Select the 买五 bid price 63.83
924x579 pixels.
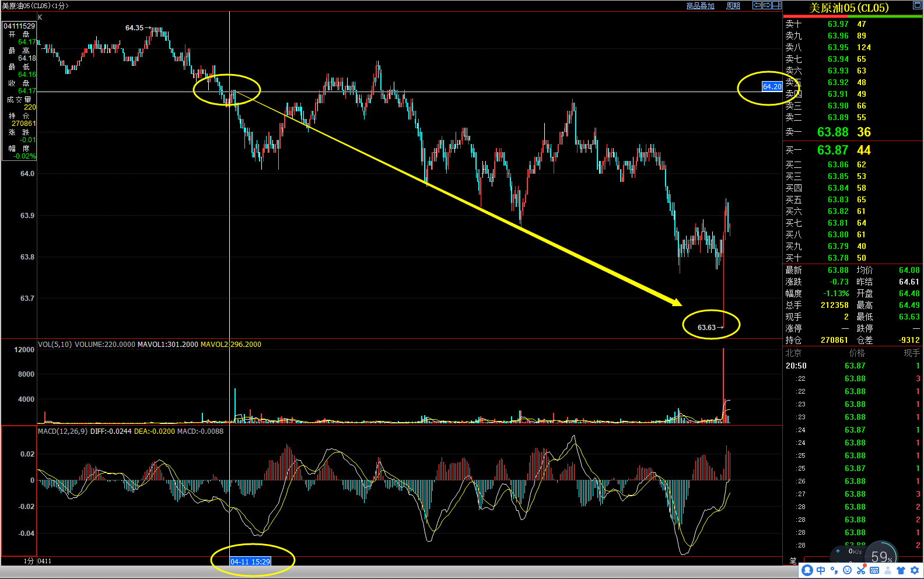[838, 199]
